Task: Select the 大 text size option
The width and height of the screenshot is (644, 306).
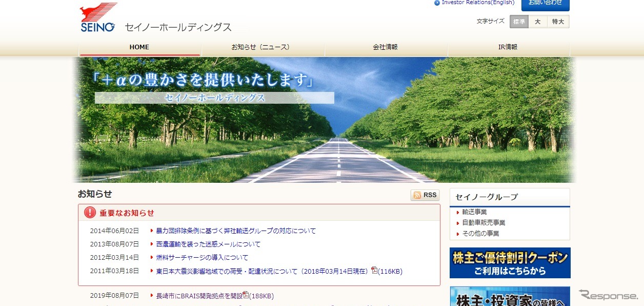Action: [x=538, y=22]
